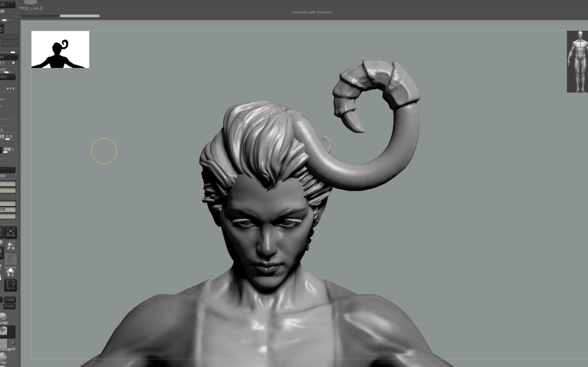The width and height of the screenshot is (588, 367).
Task: Toggle the XYZ axis symmetry option
Action: (10, 89)
